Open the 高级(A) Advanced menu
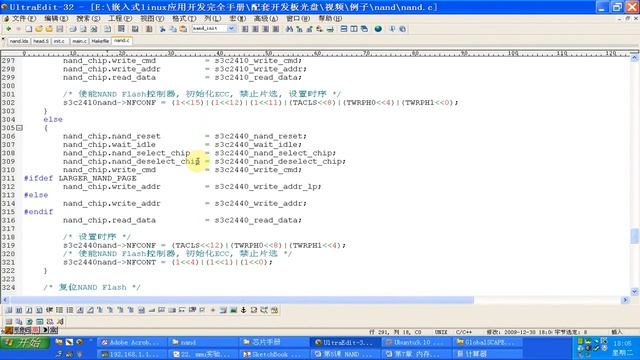The width and height of the screenshot is (640, 360). [266, 18]
